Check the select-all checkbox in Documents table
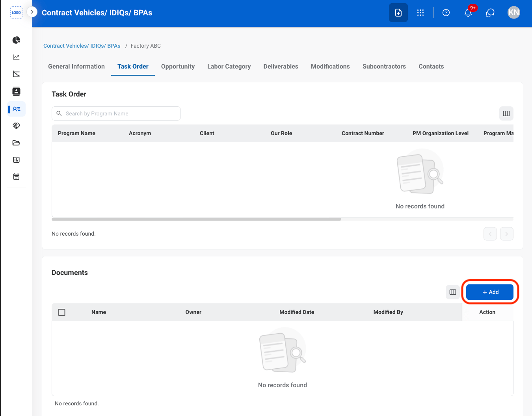 (62, 312)
